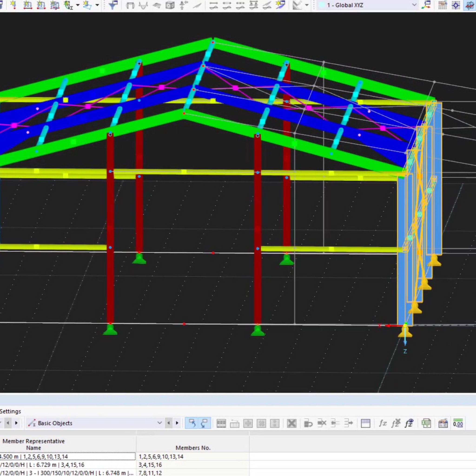Go to previous table using left arrow after Basic Objects
Viewport: 476px width, 476px height.
click(169, 423)
